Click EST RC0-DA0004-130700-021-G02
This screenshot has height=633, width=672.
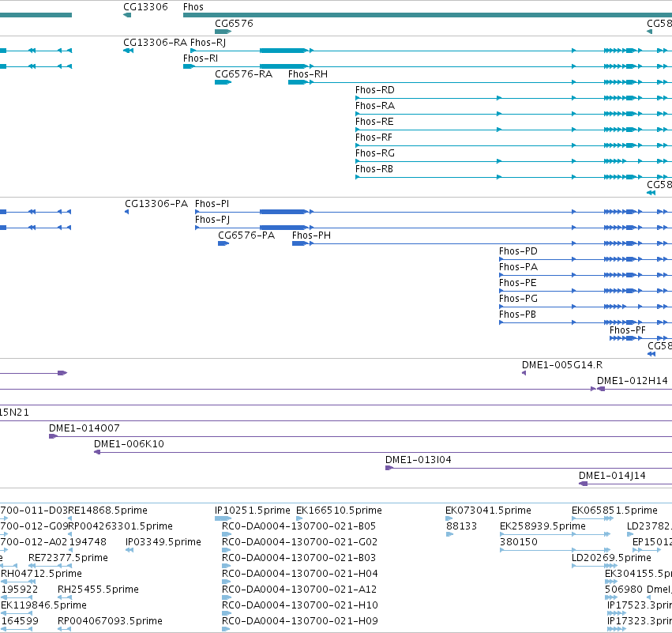[x=299, y=542]
